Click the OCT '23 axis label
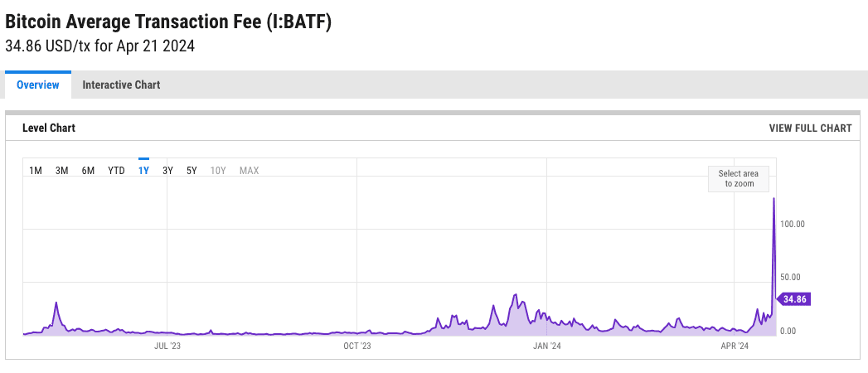 357,346
